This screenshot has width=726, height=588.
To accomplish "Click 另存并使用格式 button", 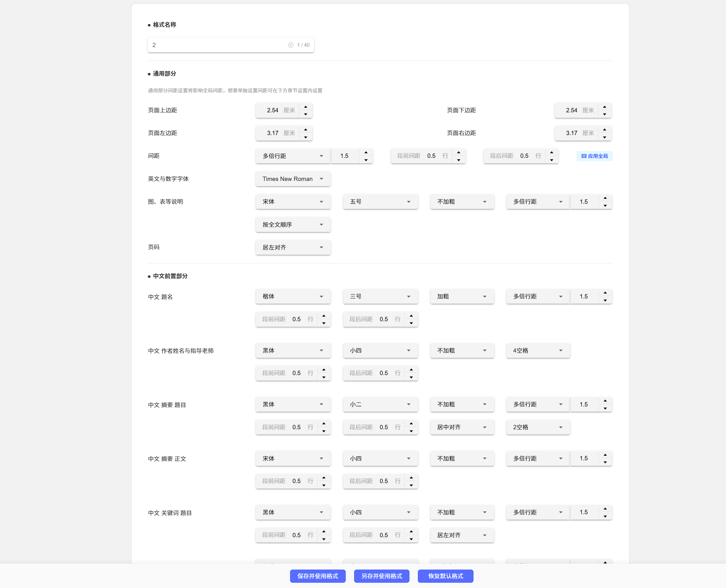I will [x=381, y=576].
